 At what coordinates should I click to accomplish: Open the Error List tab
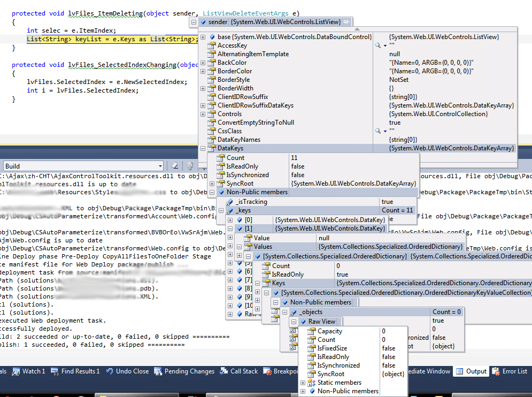click(x=510, y=371)
